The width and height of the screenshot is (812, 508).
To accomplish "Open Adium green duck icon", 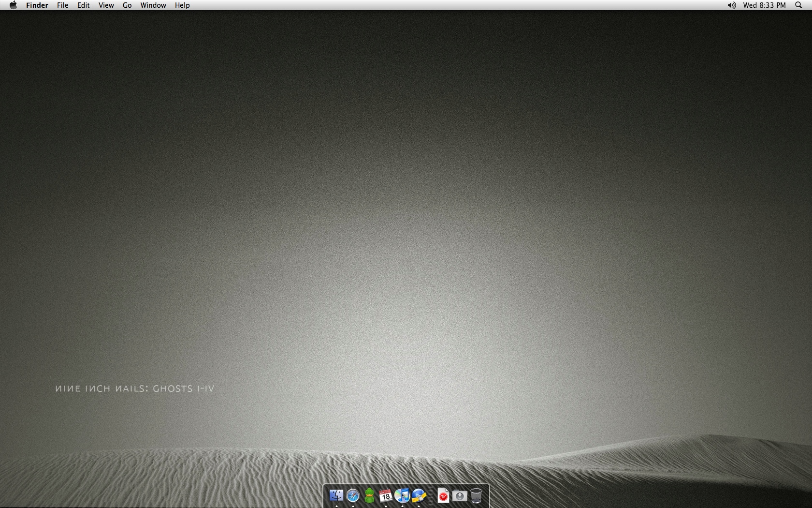I will point(369,495).
